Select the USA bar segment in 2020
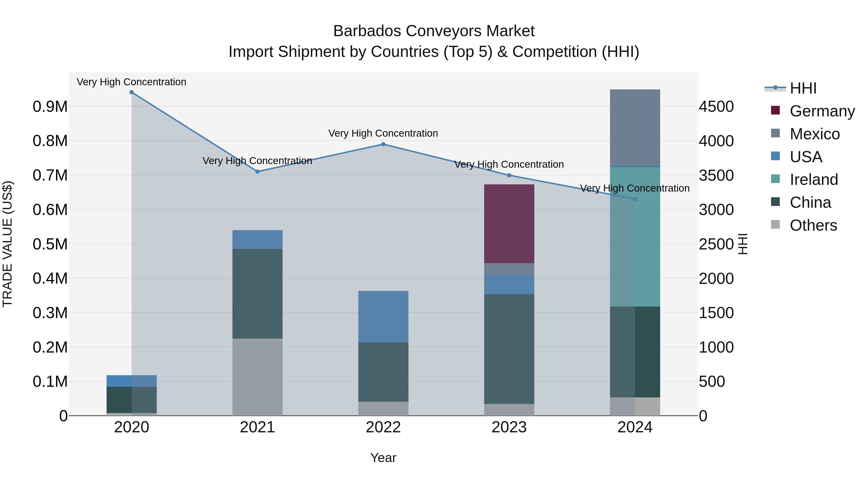 coord(132,381)
